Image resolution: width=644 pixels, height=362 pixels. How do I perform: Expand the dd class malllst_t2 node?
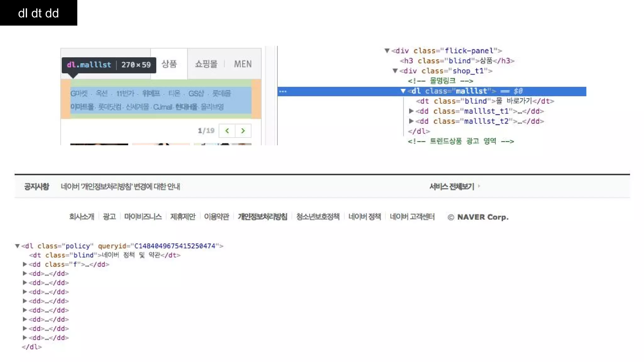click(x=411, y=121)
